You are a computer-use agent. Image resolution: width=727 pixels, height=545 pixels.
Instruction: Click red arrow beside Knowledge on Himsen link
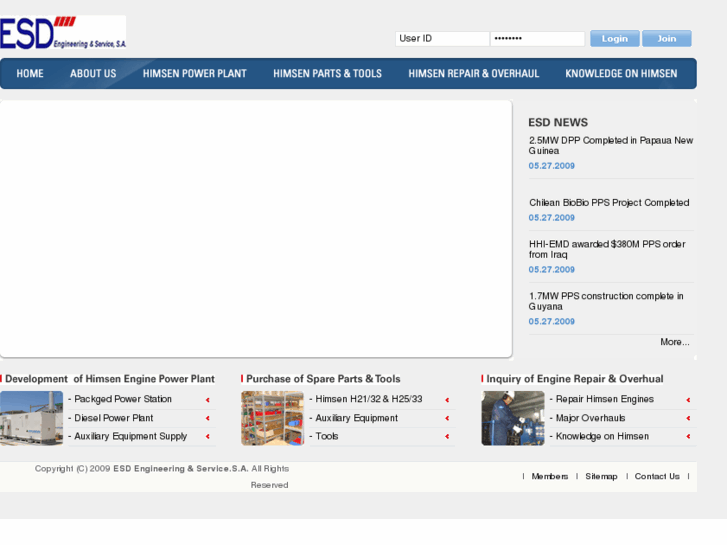click(x=689, y=436)
